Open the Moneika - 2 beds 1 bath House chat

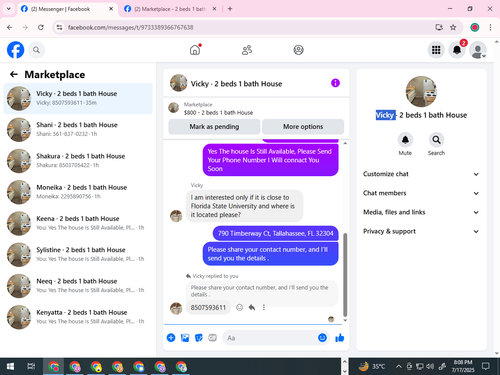point(78,192)
